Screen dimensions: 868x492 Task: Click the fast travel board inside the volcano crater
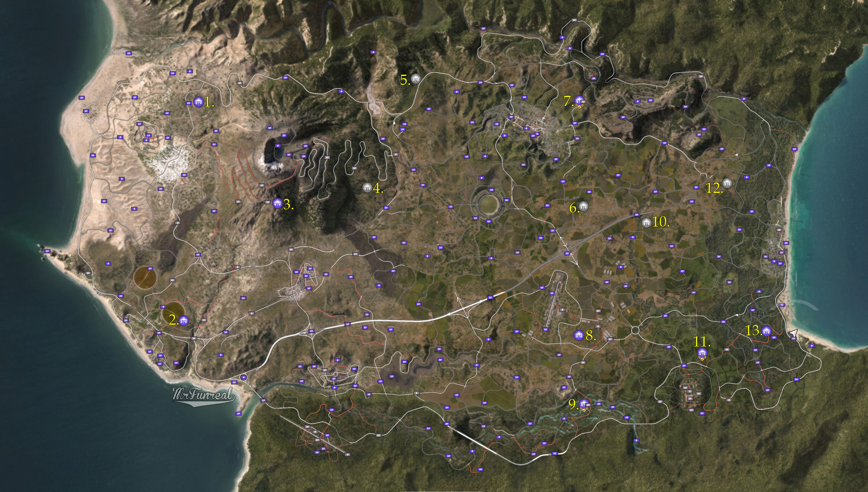click(278, 146)
